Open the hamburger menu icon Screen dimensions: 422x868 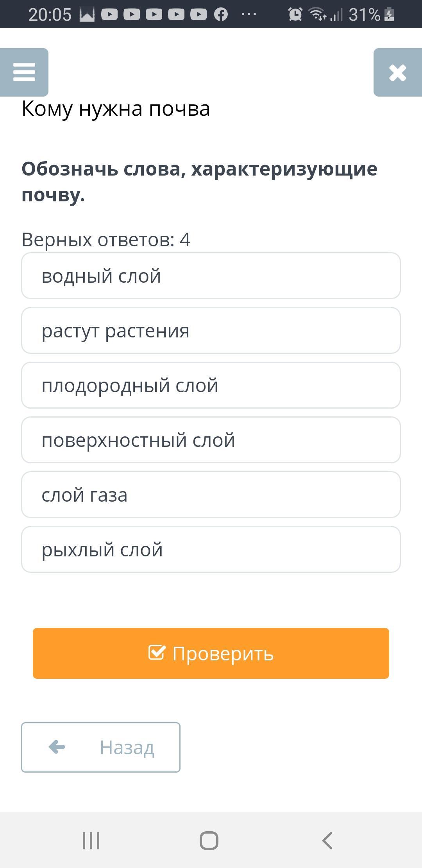tap(24, 72)
